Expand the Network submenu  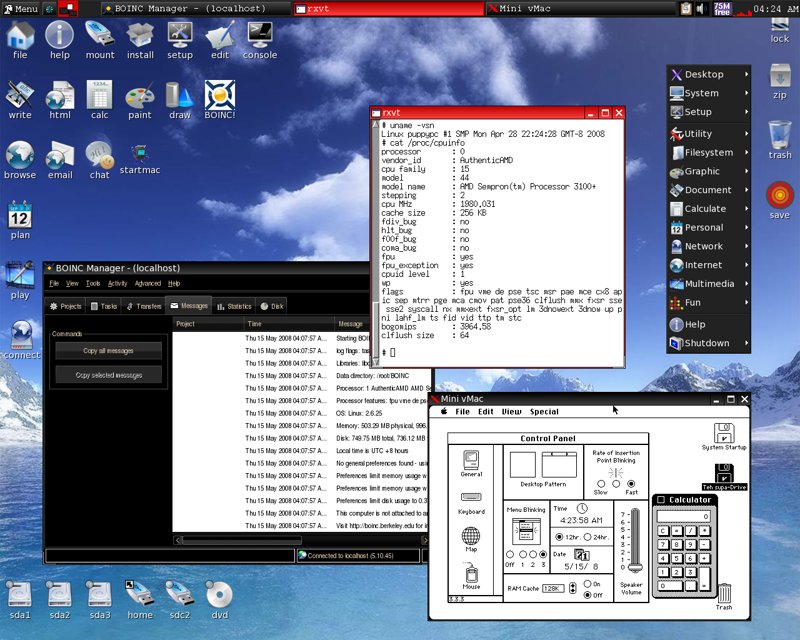[708, 246]
